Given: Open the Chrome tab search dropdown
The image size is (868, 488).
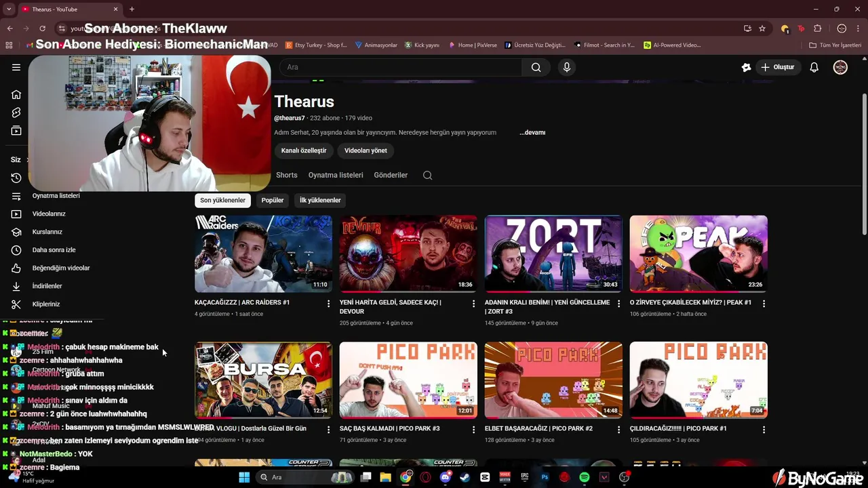Looking at the screenshot, I should [x=9, y=9].
